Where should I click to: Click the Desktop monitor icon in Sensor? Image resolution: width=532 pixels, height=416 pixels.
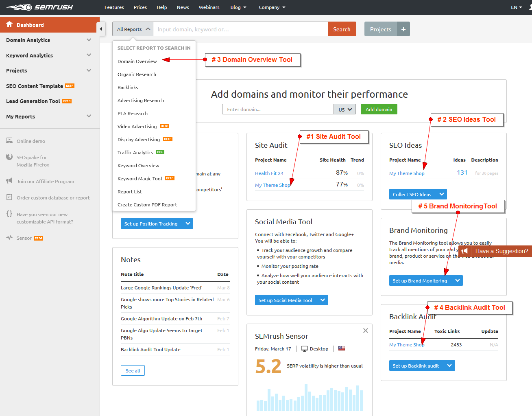305,349
